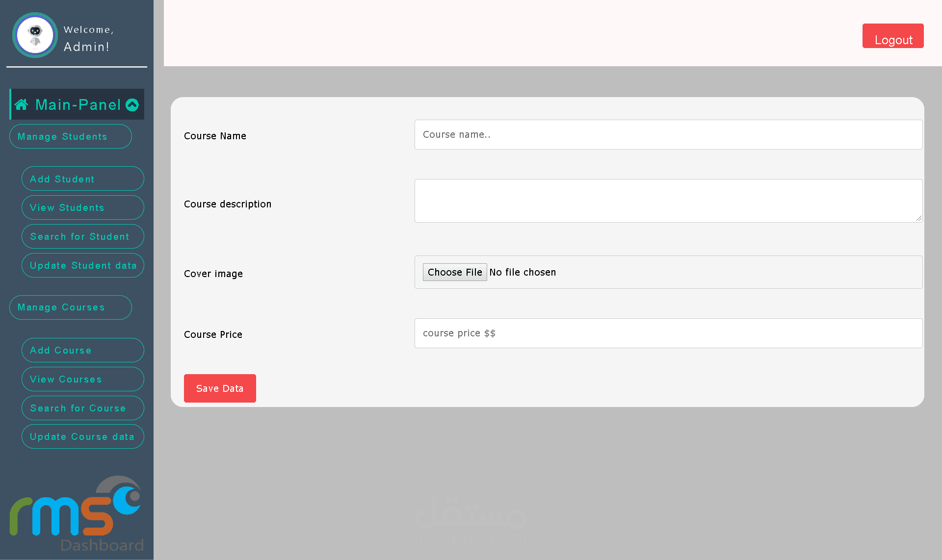The image size is (942, 560).
Task: Collapse Main-Panel using the chevron-up icon
Action: 132,105
